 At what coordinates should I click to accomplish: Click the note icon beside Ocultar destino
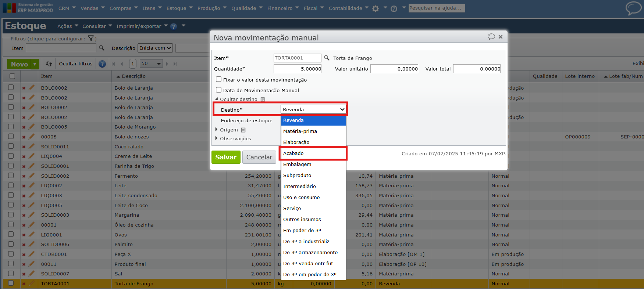(x=263, y=99)
